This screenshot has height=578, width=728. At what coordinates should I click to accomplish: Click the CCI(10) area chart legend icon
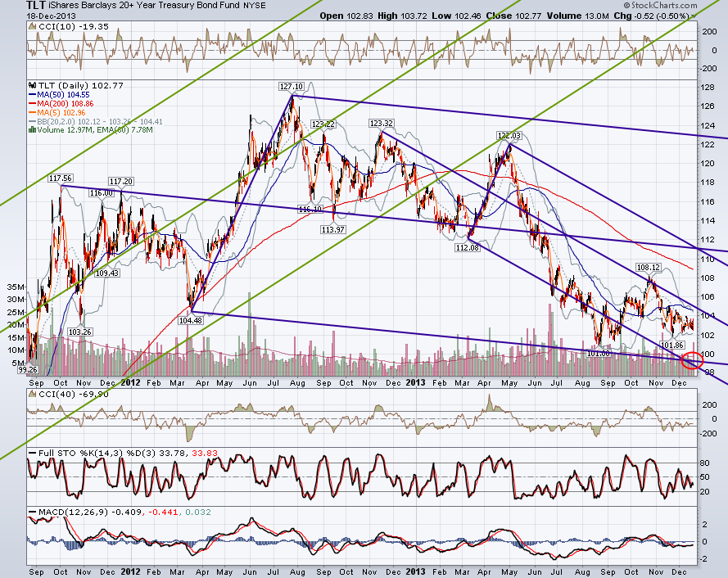point(33,27)
